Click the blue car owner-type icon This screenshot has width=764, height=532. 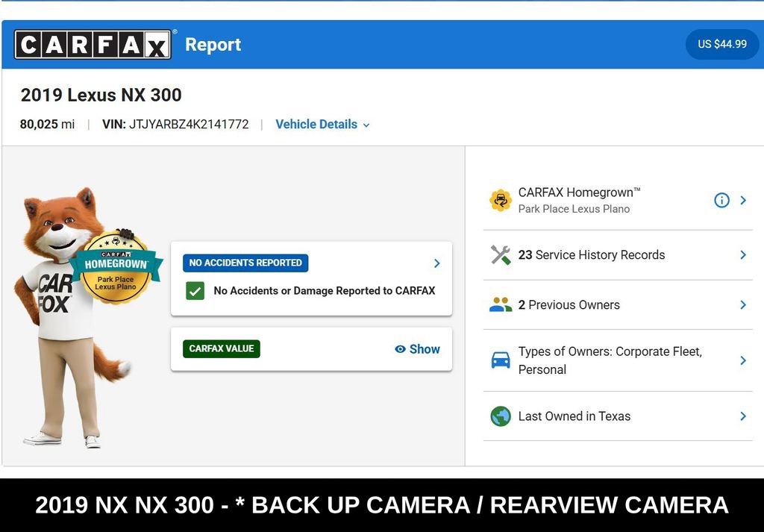(x=501, y=360)
